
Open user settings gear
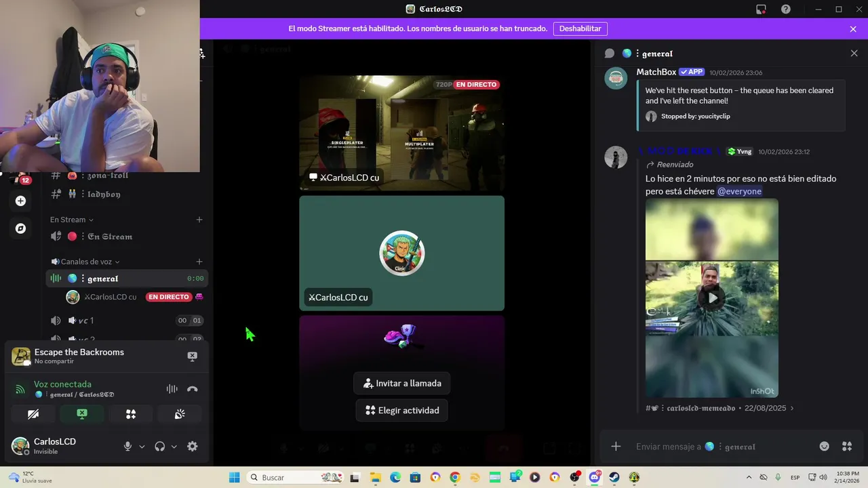coord(193,447)
